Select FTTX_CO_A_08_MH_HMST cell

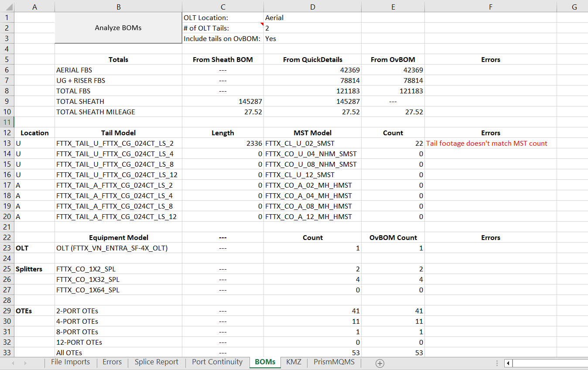(312, 206)
